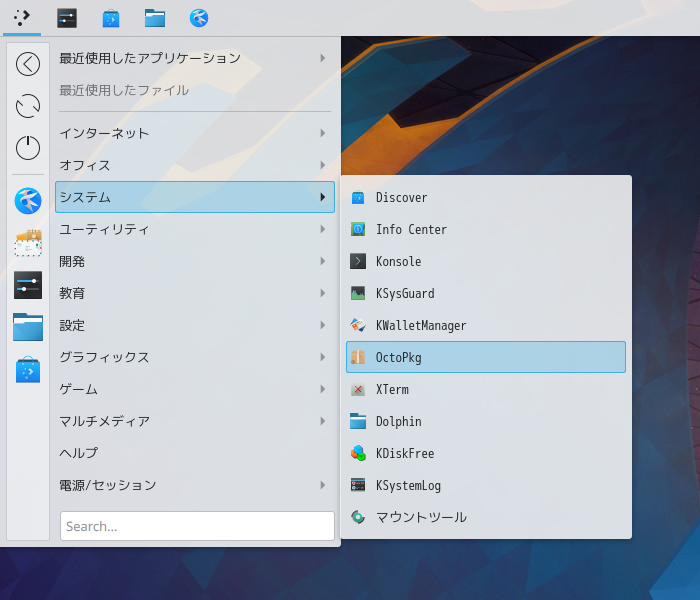Click the KWalletManager icon

358,325
